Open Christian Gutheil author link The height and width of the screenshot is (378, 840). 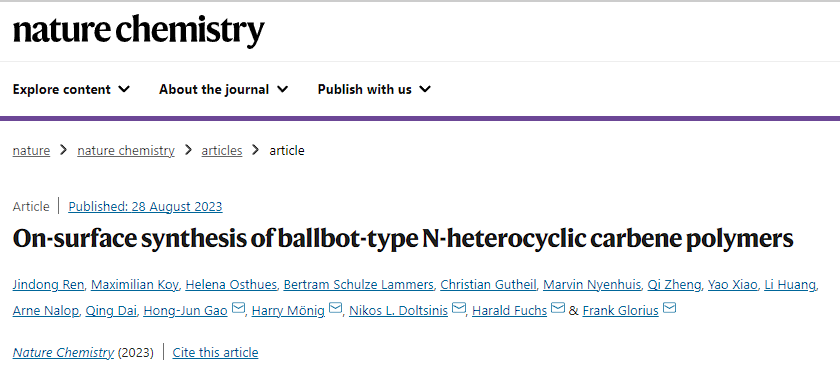click(x=488, y=285)
